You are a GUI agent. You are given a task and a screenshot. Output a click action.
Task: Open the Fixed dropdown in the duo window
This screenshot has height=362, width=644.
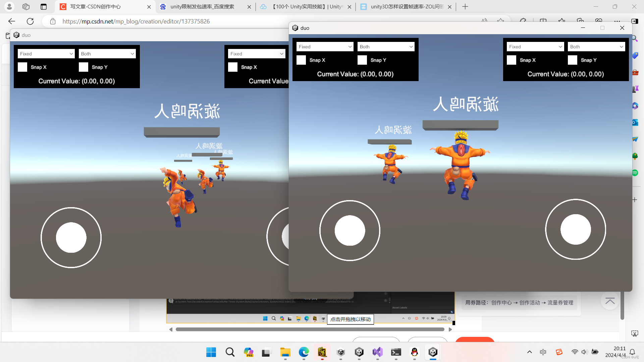coord(324,47)
